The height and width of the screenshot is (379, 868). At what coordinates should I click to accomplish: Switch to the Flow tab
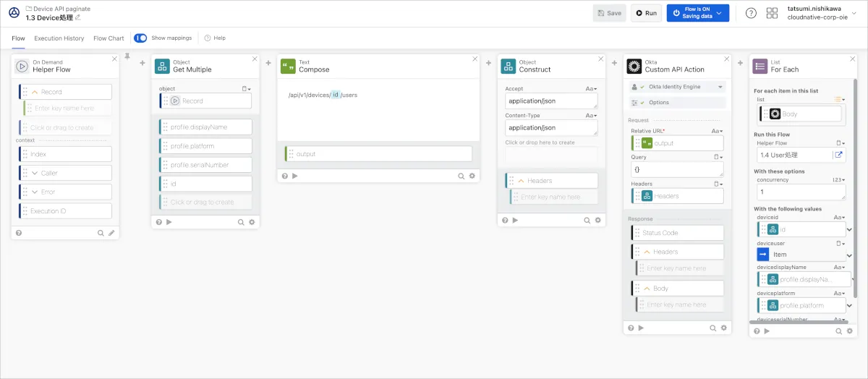click(x=18, y=38)
